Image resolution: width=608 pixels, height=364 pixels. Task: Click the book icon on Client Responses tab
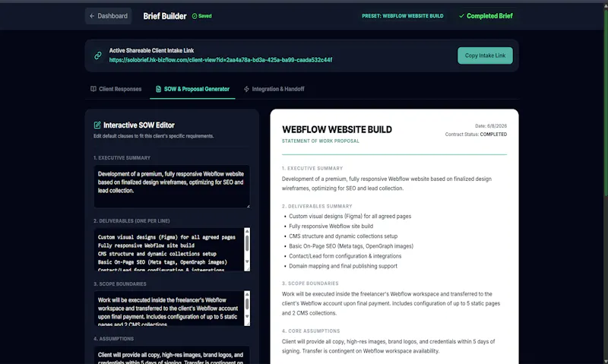93,89
